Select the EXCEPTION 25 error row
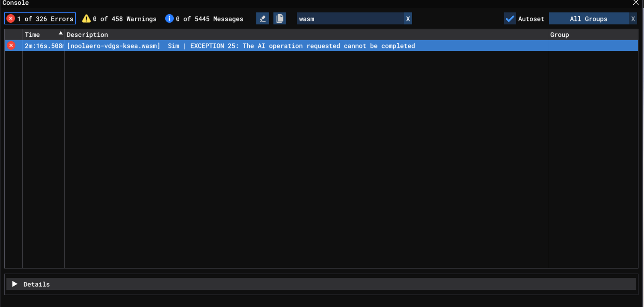This screenshot has width=644, height=307. click(282, 46)
